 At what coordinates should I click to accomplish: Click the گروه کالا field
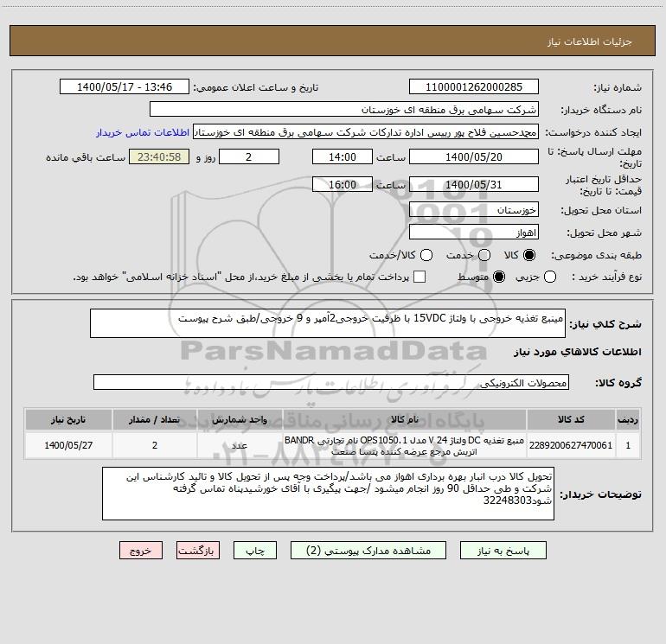(x=331, y=382)
